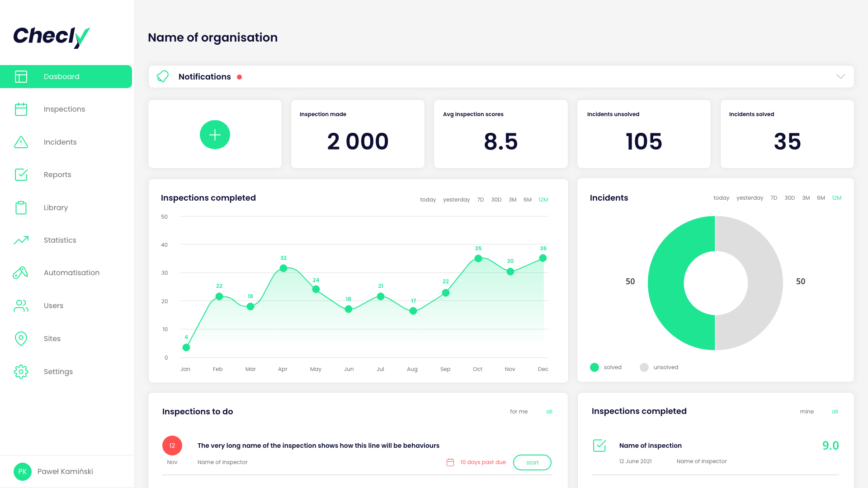
Task: Open the Reports menu item
Action: (57, 175)
